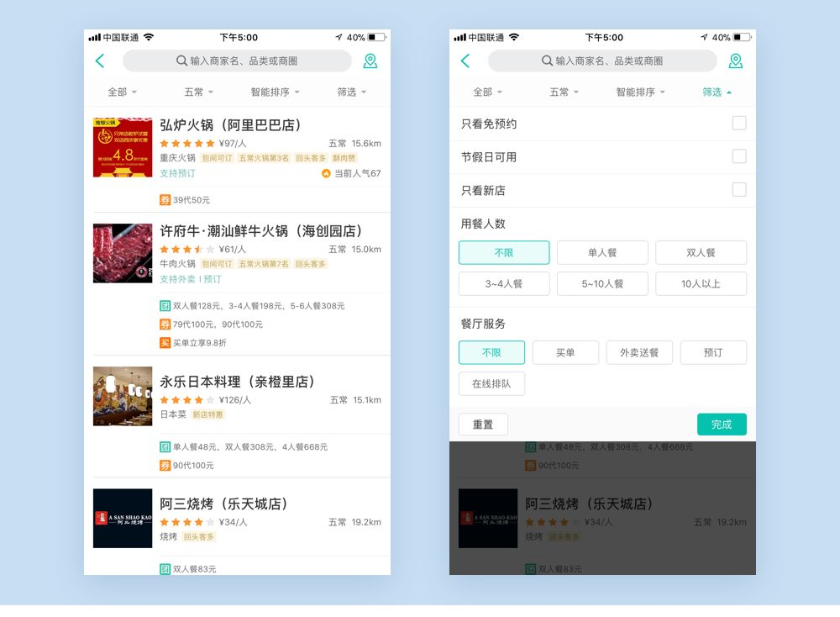The height and width of the screenshot is (617, 840).
Task: Click 包间可订 tag under 弘炉火锅
Action: point(217,158)
